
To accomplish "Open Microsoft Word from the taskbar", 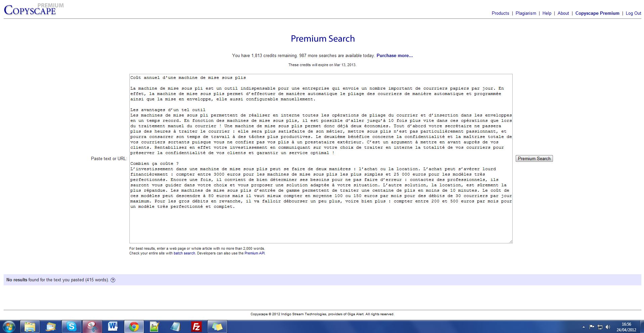I will [113, 327].
